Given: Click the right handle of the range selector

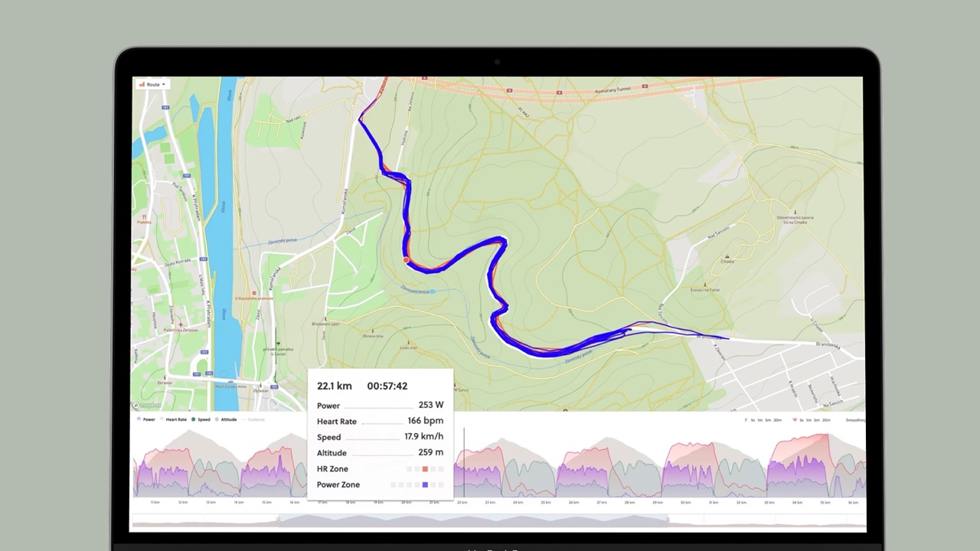Looking at the screenshot, I should pos(668,520).
